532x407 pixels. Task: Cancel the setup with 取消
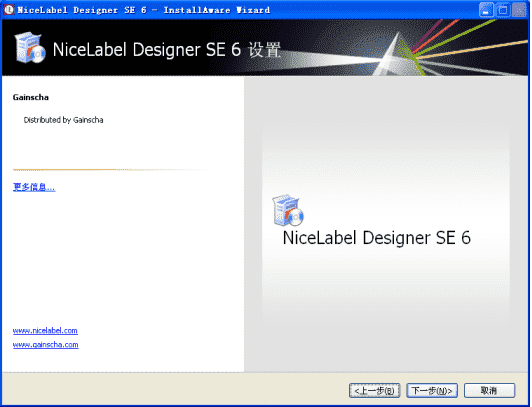pyautogui.click(x=489, y=391)
